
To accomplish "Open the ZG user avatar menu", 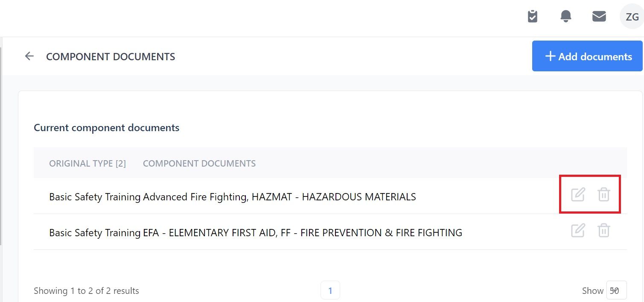I will point(632,17).
